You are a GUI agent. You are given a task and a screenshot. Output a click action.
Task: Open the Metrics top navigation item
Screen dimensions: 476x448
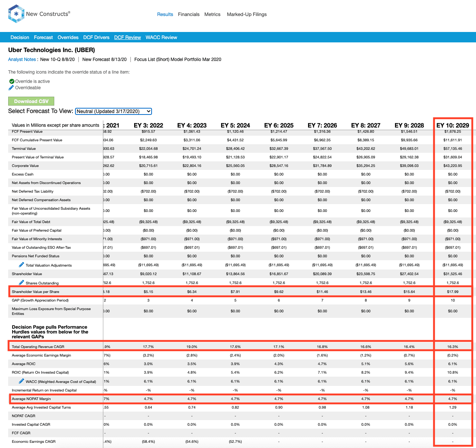pyautogui.click(x=212, y=14)
